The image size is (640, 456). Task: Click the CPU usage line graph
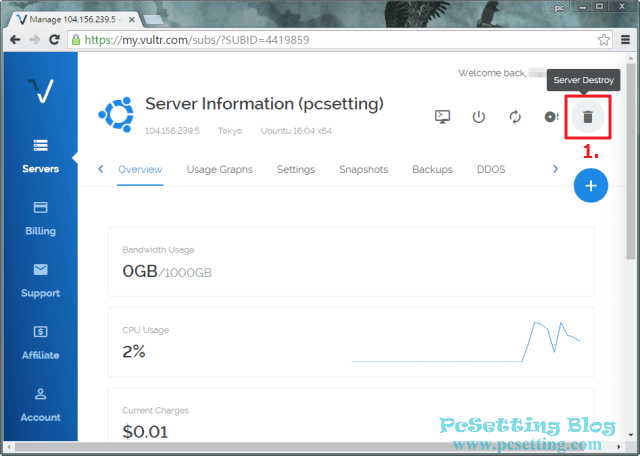click(466, 342)
